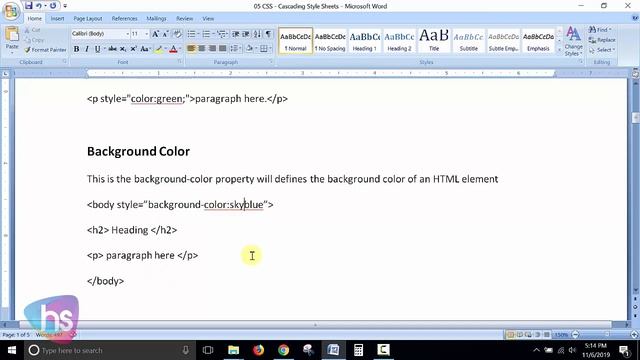The width and height of the screenshot is (640, 360).
Task: Sort the selected text alphabetically
Action: tap(257, 34)
